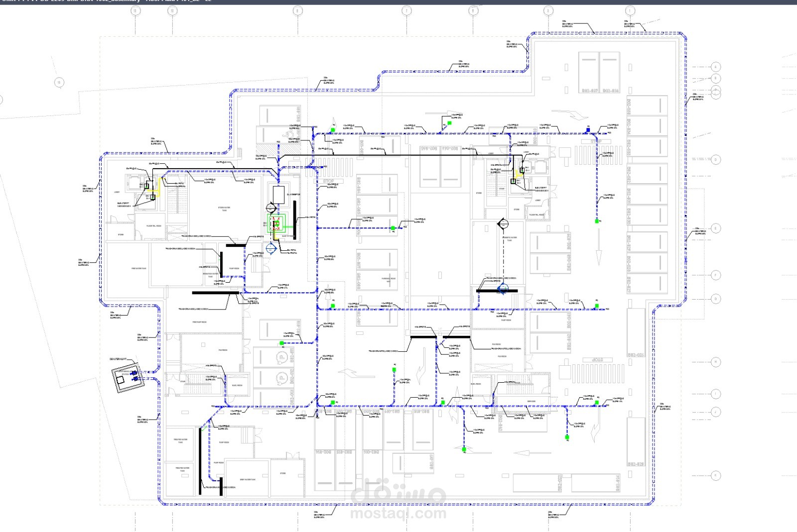Select blue section marker below sump pit
Viewport: 797px width, 532px height.
pos(271,248)
